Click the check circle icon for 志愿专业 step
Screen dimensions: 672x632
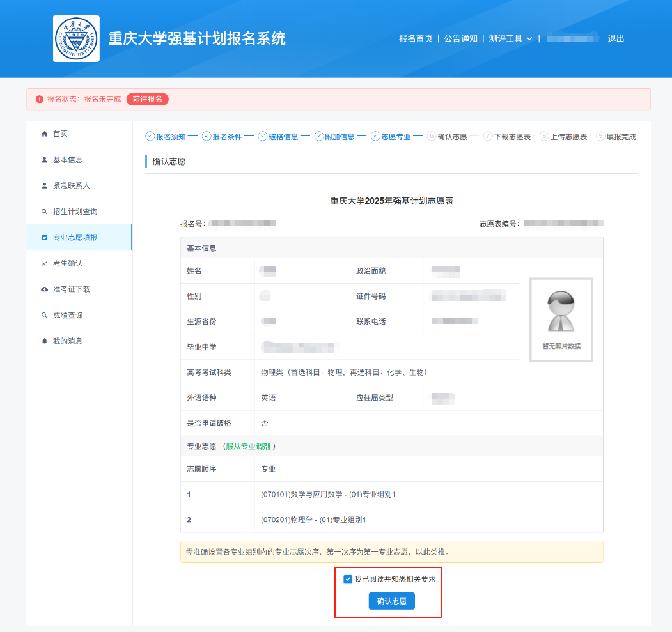coord(375,136)
